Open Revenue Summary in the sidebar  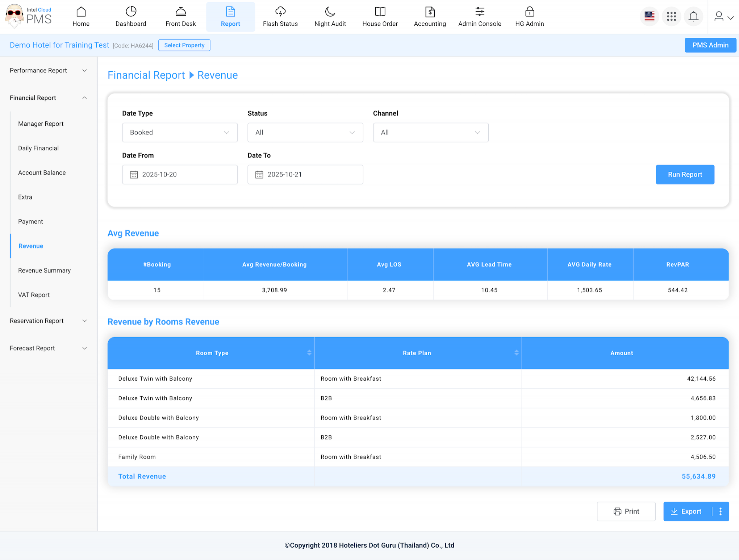tap(44, 271)
